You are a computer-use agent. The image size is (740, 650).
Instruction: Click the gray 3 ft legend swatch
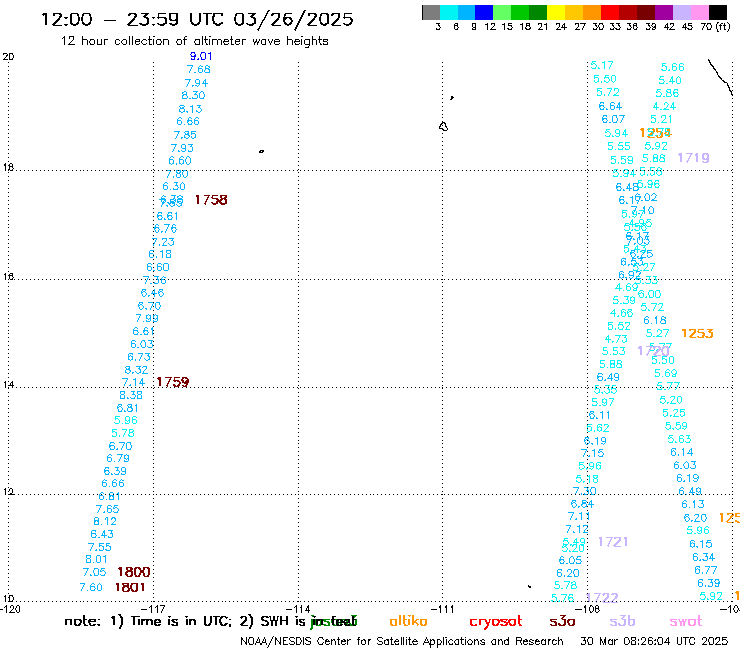[431, 12]
